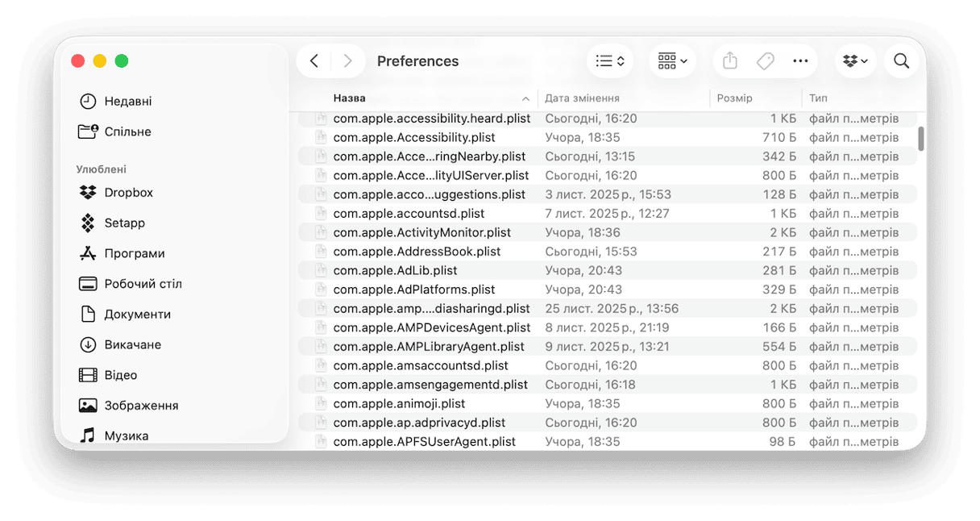Click the Finder forward arrow
This screenshot has height=521, width=980.
point(347,61)
